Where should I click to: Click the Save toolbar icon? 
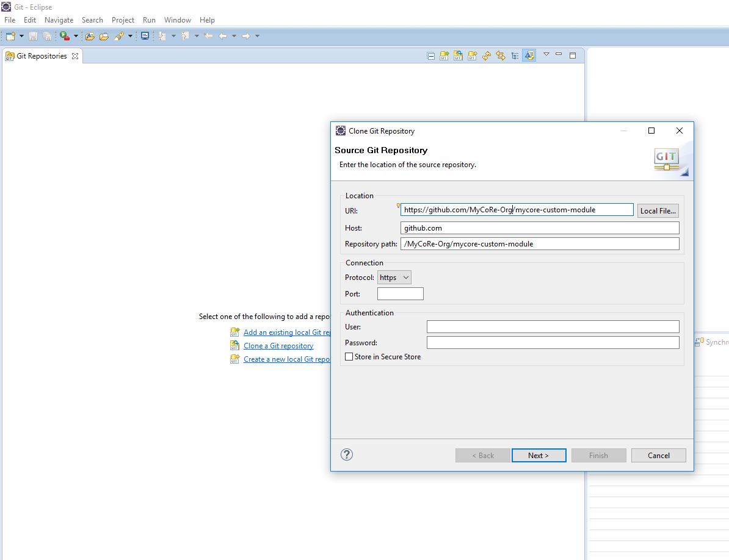click(33, 36)
